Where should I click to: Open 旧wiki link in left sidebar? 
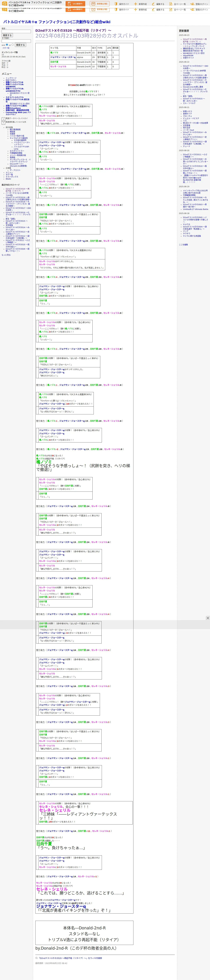point(8,179)
